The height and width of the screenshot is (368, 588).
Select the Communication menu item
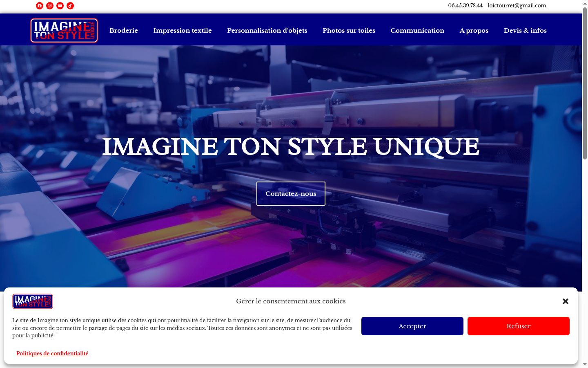click(417, 30)
